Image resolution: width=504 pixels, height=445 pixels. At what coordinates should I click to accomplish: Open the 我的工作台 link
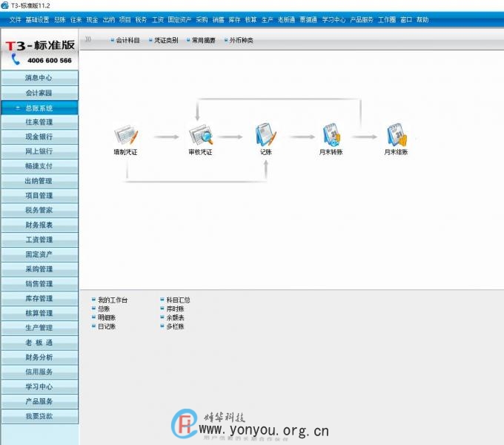click(x=113, y=300)
